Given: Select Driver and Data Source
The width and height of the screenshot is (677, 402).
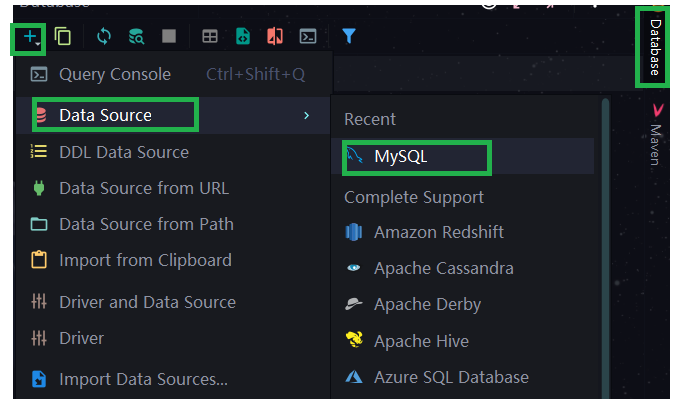Looking at the screenshot, I should click(173, 302).
